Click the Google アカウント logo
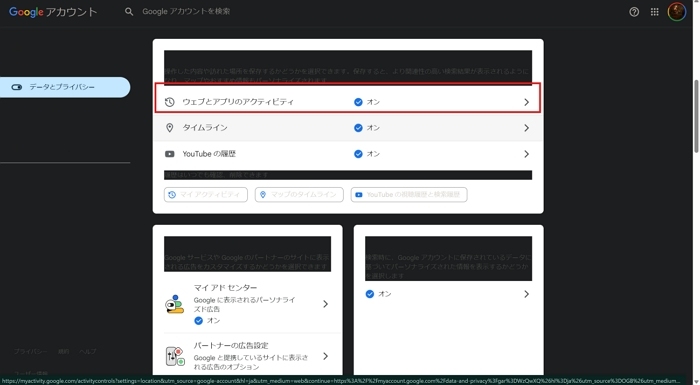Screen dimensions: 700x385 (53, 12)
